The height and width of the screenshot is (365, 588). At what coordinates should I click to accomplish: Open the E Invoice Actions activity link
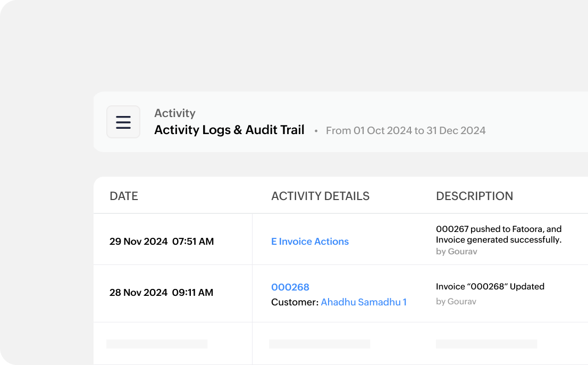pos(310,242)
